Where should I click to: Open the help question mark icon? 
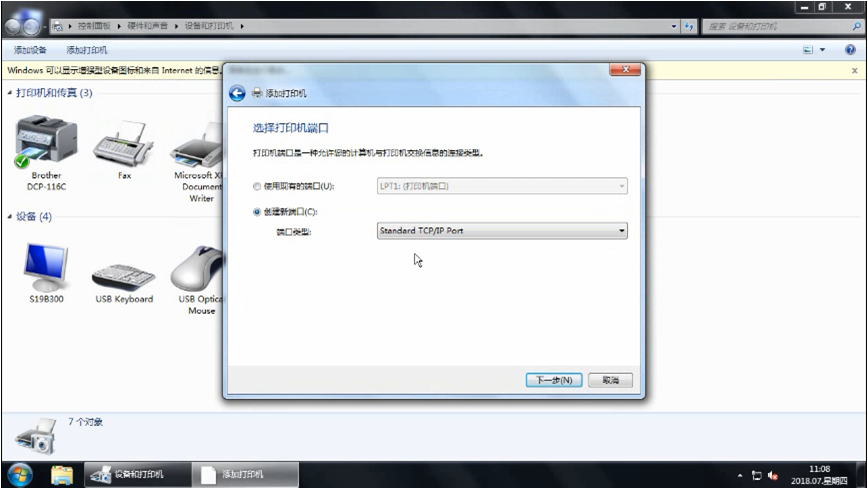[x=850, y=50]
